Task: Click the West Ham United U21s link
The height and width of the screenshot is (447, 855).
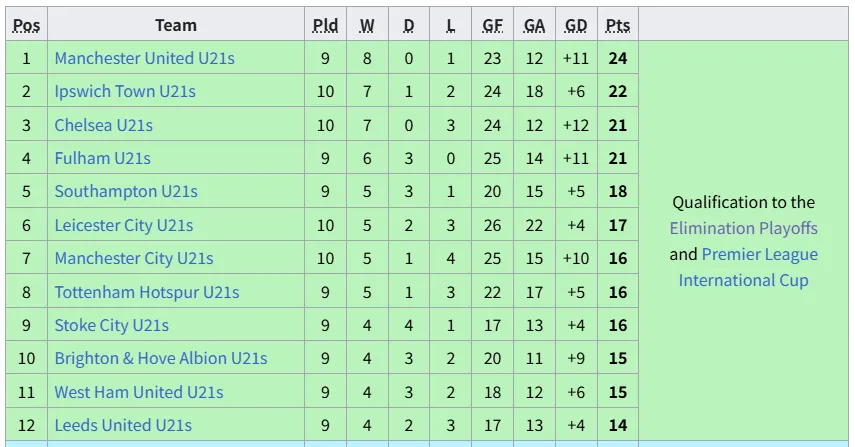Action: [139, 392]
